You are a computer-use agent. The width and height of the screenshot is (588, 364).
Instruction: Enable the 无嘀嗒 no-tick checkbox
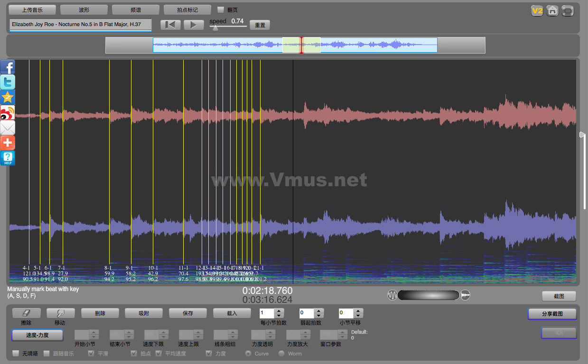click(16, 354)
